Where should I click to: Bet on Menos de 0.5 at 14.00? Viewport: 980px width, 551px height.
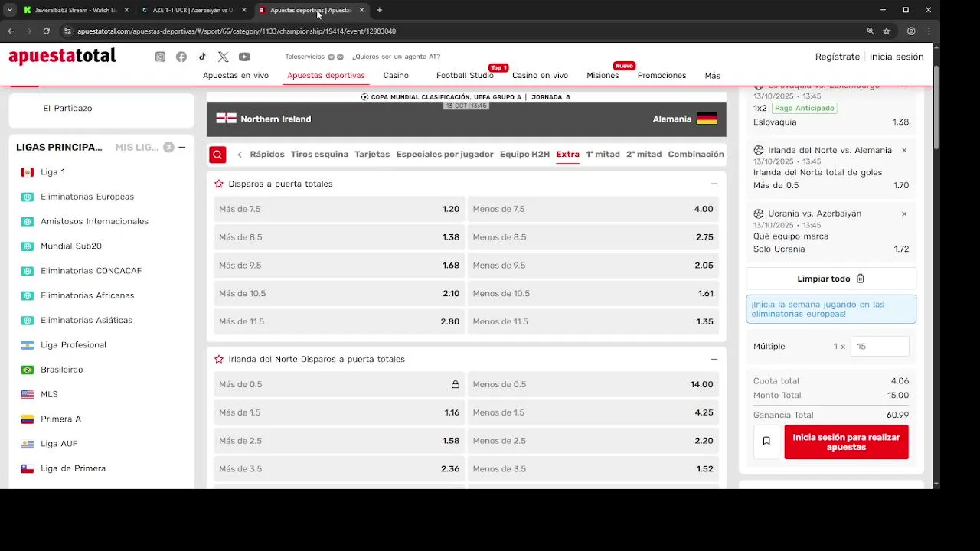point(593,385)
